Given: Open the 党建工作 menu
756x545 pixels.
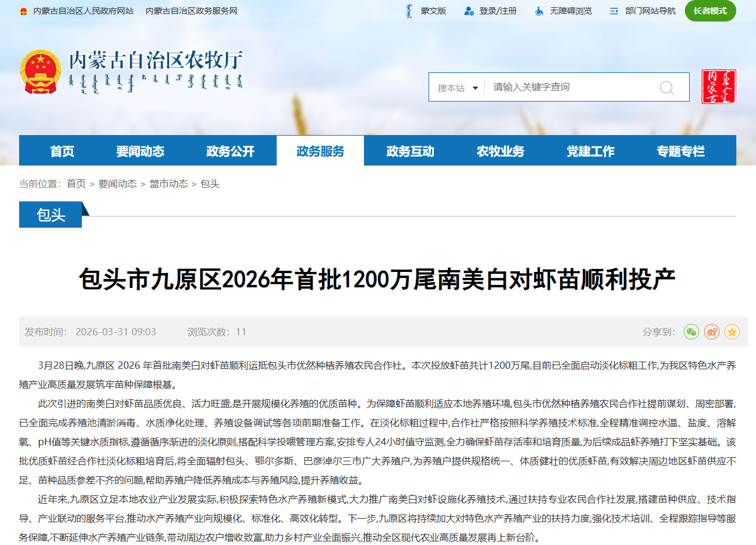Looking at the screenshot, I should coord(590,150).
